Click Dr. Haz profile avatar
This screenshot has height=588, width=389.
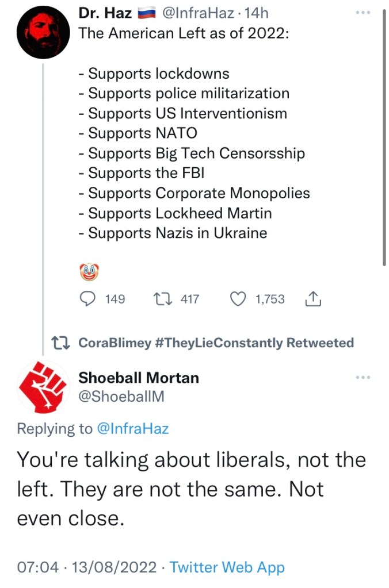coord(43,33)
